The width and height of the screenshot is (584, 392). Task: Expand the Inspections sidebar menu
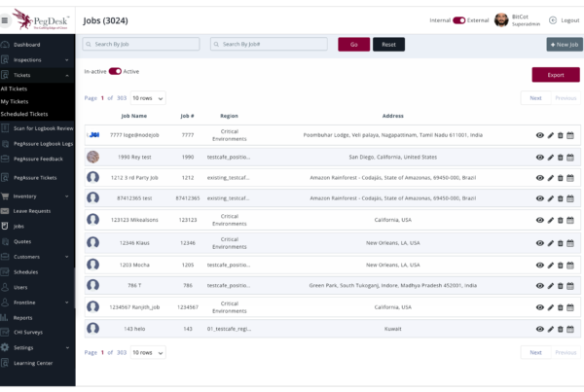point(37,60)
